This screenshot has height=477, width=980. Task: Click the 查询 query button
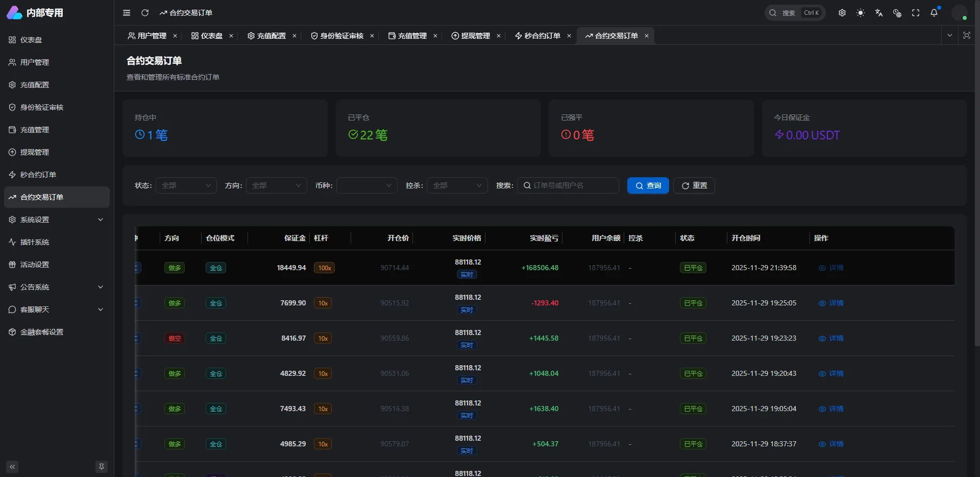pyautogui.click(x=647, y=185)
